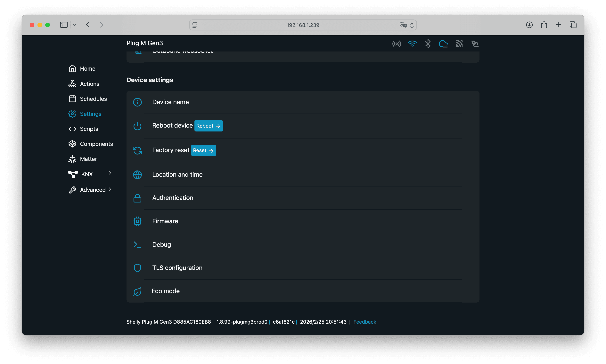The width and height of the screenshot is (606, 364).
Task: Click the TLS configuration shield icon
Action: point(137,268)
